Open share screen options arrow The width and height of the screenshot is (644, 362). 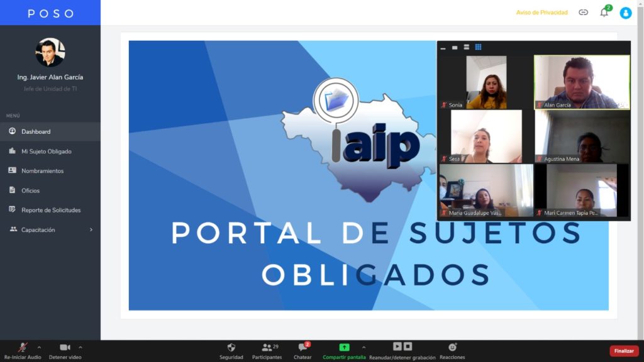click(364, 347)
